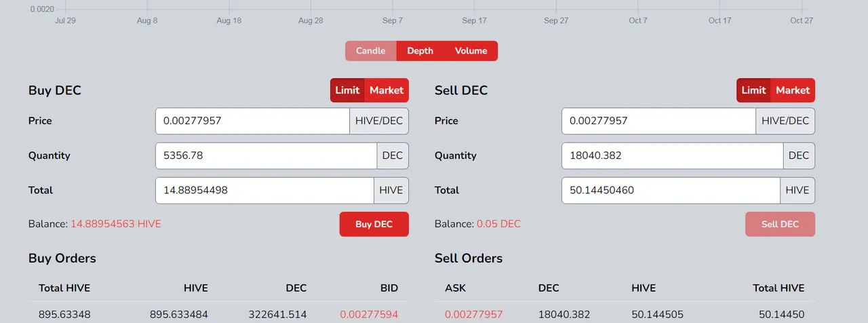Click Buy DEC Quantity input field

click(266, 155)
